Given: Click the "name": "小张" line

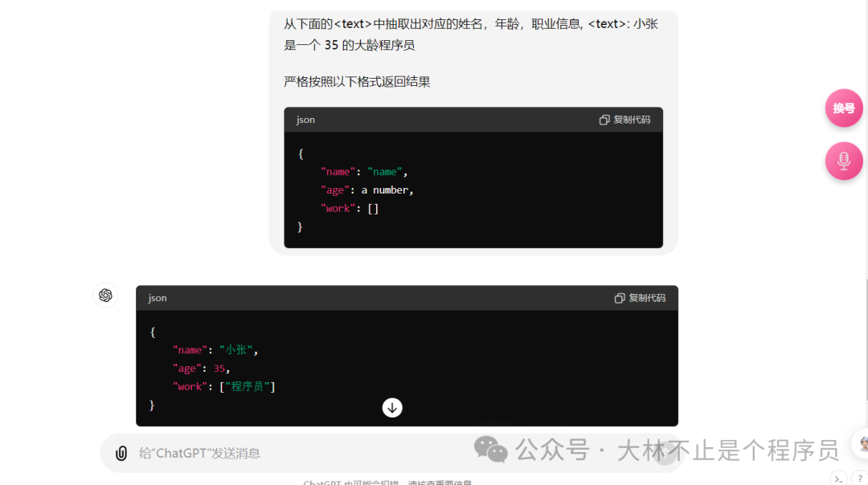Looking at the screenshot, I should tap(215, 350).
